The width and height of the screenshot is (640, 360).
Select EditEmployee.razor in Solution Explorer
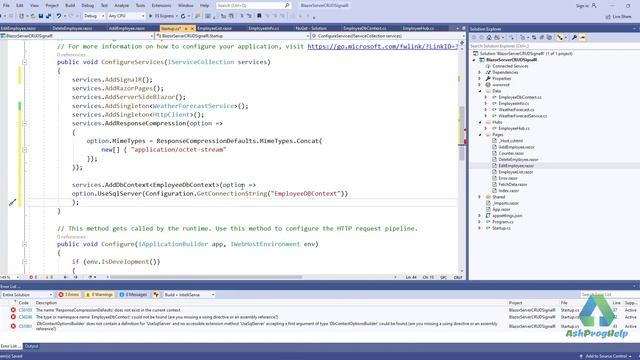(516, 166)
